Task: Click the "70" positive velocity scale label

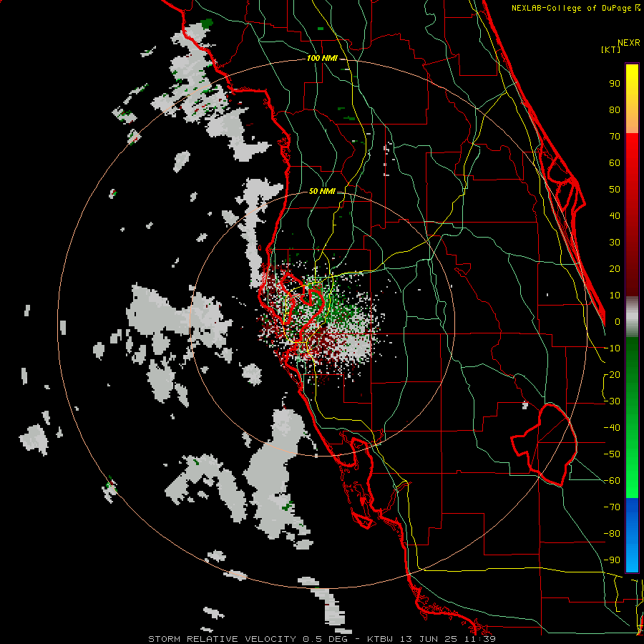Action: click(615, 137)
